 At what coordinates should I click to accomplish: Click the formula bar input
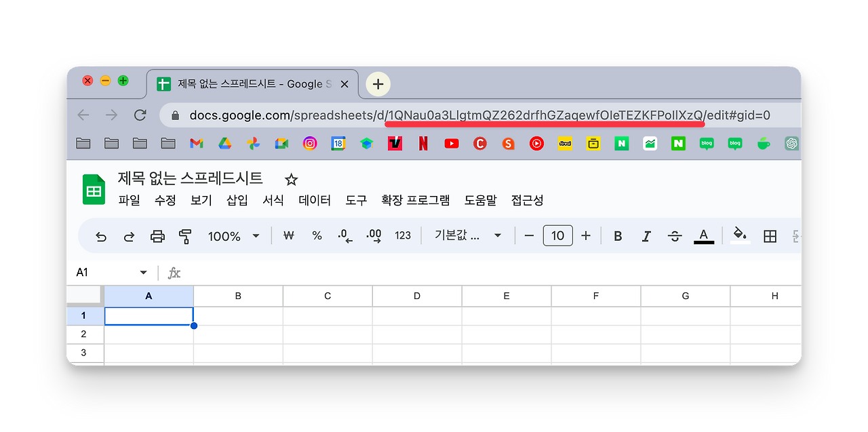tap(492, 273)
